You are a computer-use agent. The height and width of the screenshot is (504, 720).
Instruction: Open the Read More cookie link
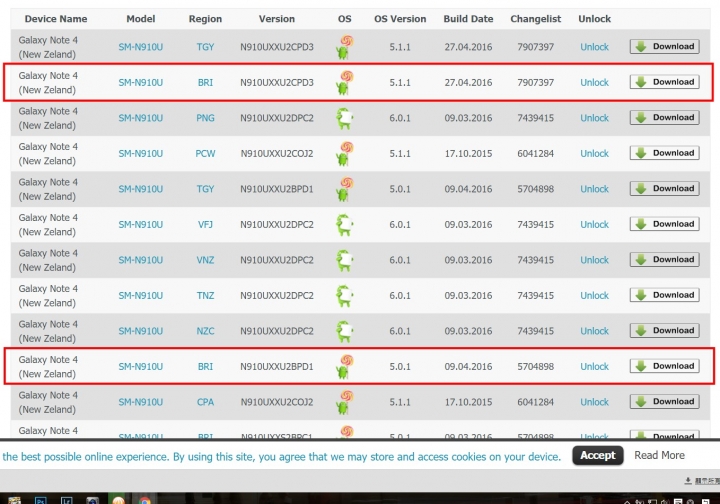click(659, 455)
